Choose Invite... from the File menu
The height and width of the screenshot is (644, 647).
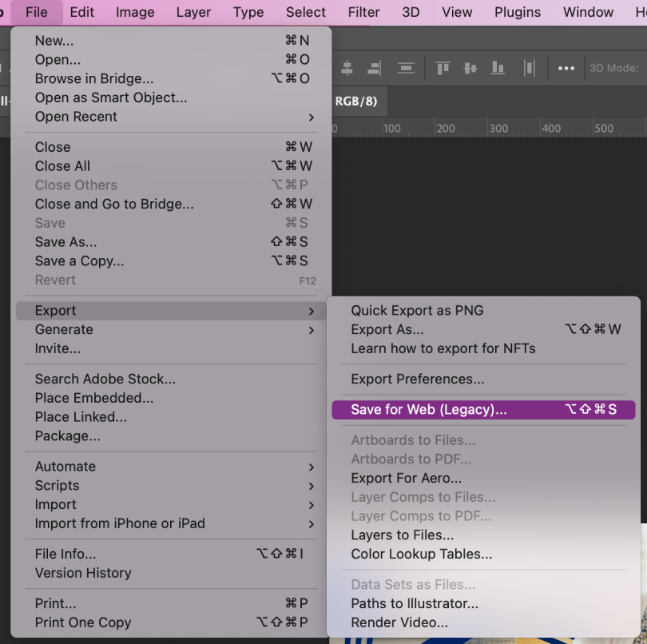171,348
